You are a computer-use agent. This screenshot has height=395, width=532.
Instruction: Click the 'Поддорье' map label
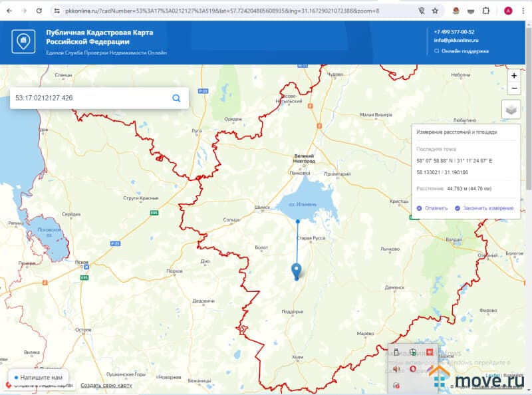point(293,311)
